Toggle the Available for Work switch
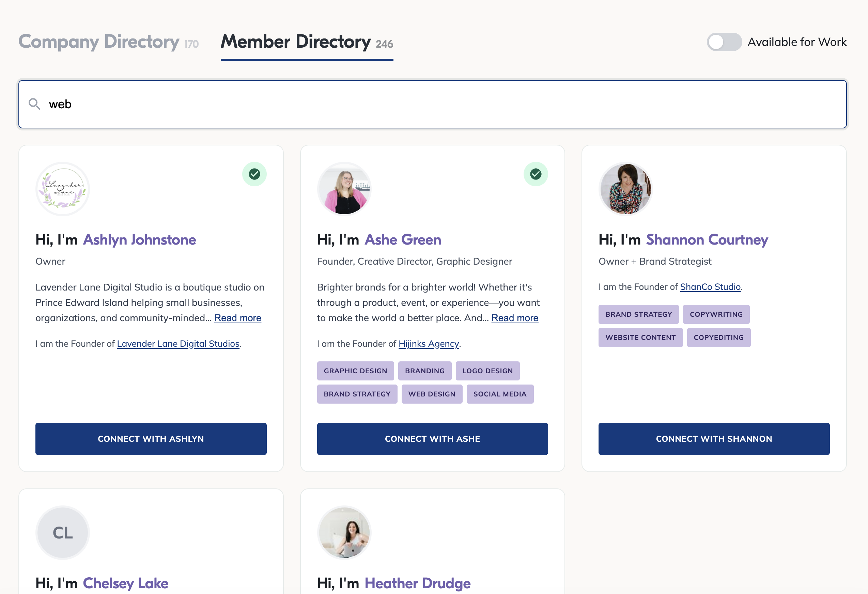This screenshot has width=868, height=594. (x=724, y=42)
